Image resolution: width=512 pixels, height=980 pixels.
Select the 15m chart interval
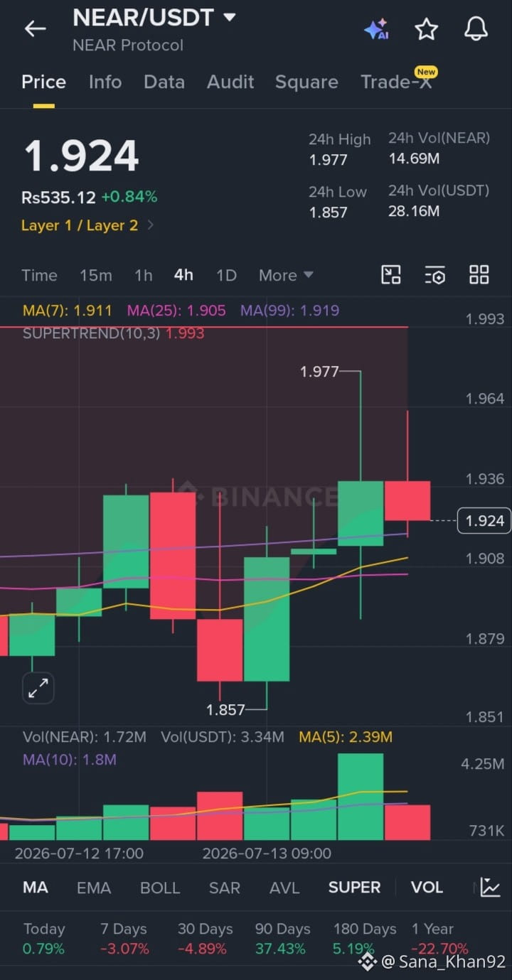pos(95,275)
